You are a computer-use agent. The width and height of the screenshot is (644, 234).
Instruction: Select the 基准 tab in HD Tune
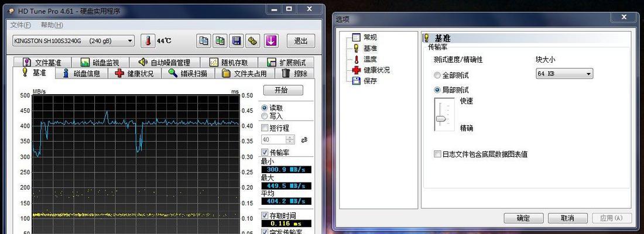34,73
